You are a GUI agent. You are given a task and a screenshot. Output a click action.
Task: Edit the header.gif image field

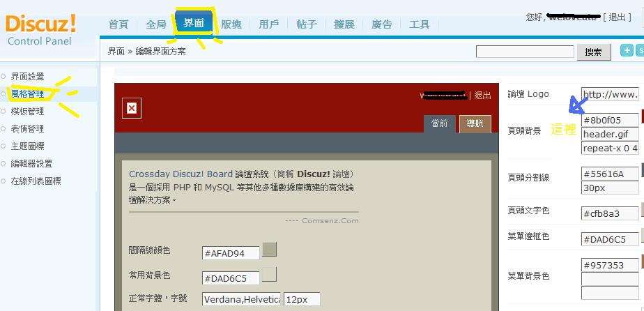(611, 134)
